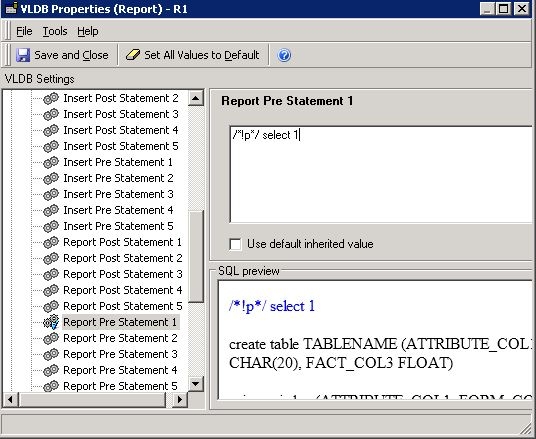Click gear icon beside Insert Pre Statement 4
This screenshot has height=439, width=536.
(51, 210)
